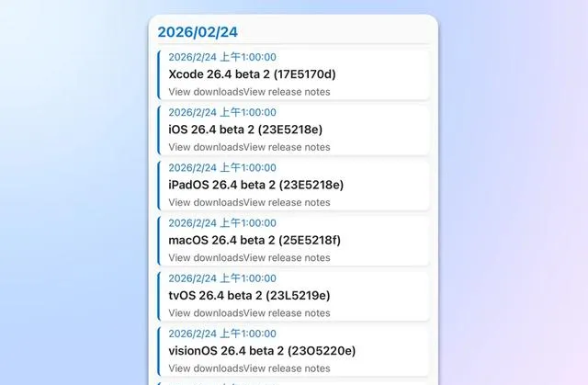Open View downloads for visionOS 26.4 beta 2
This screenshot has height=385, width=588.
[x=206, y=368]
